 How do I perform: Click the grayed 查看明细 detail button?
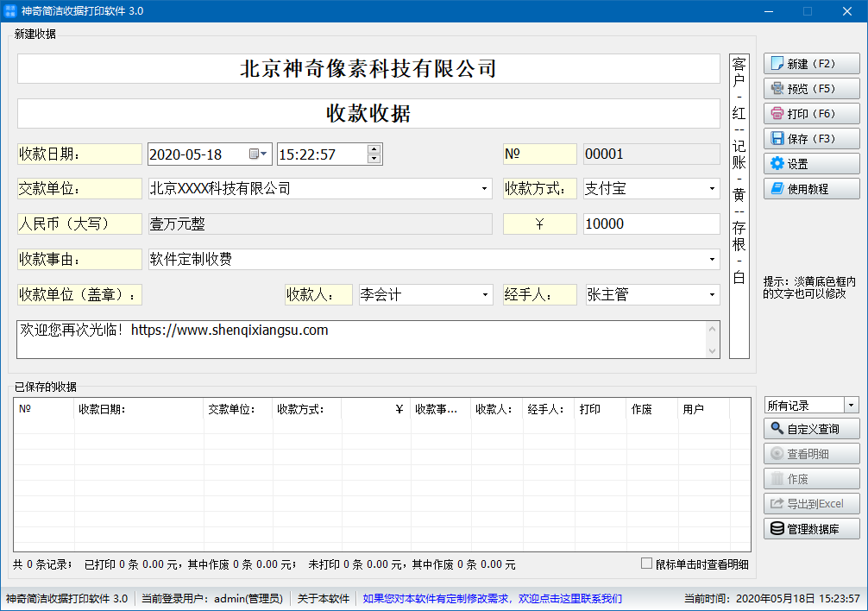(811, 453)
